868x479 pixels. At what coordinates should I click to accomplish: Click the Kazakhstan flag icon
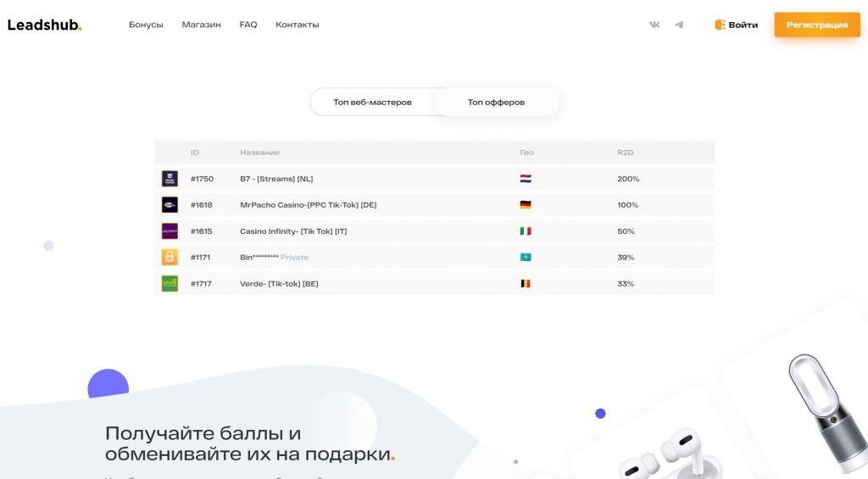pos(526,257)
